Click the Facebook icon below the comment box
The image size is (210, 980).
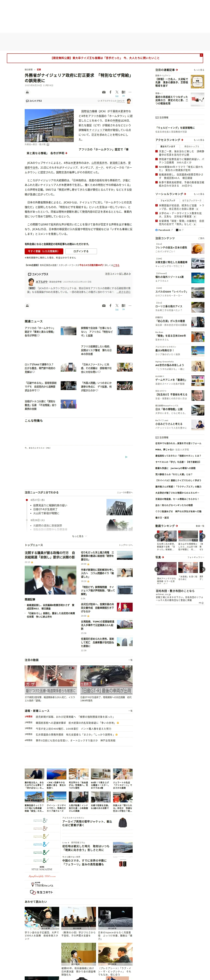click(111, 305)
